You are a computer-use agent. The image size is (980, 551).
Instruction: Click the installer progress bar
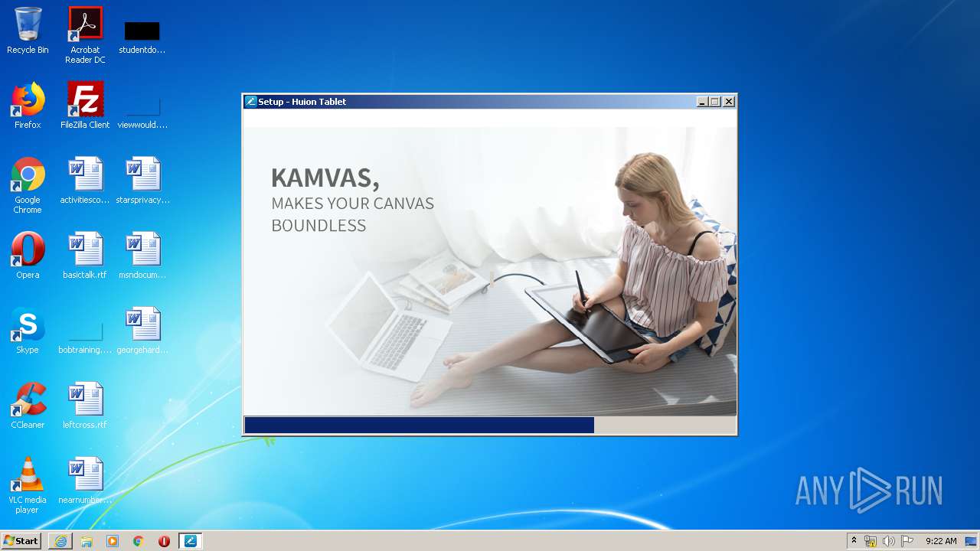coord(490,425)
